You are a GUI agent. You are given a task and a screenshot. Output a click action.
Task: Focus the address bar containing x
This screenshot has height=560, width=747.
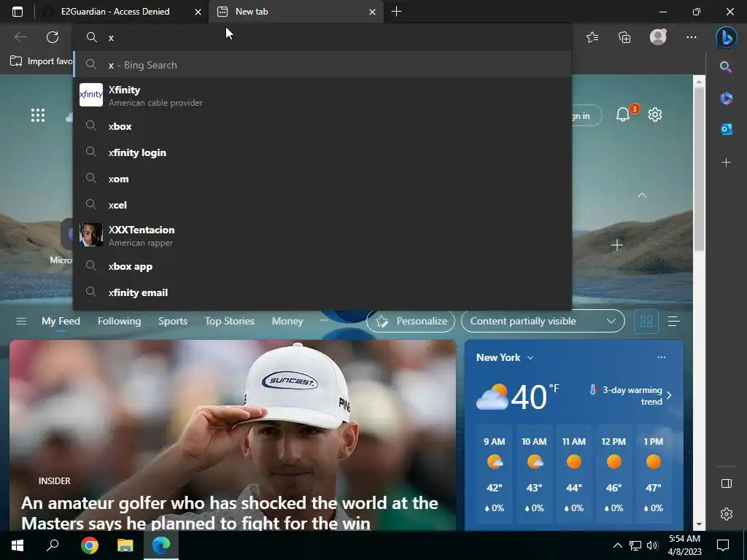tap(322, 37)
